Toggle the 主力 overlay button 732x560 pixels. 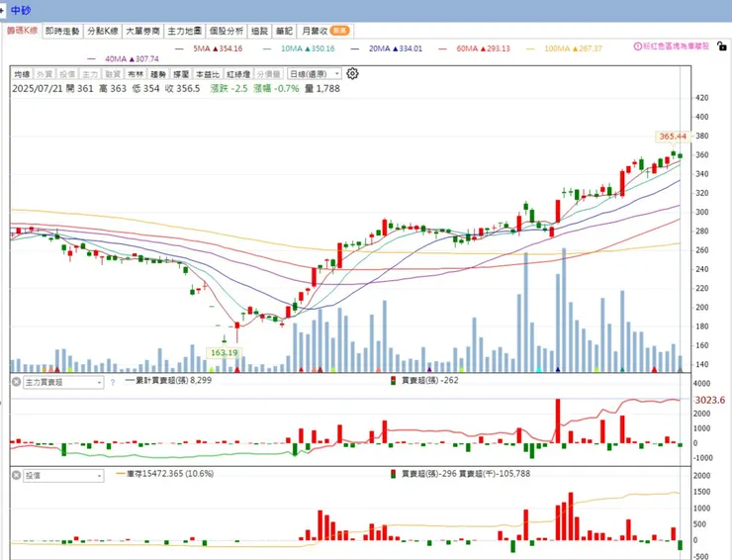[90, 74]
